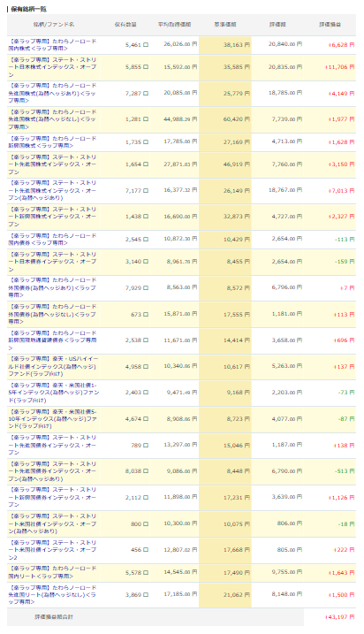Viewport: 364px width, 634px height.
Task: Select loss value -73 円
Action: tap(346, 393)
